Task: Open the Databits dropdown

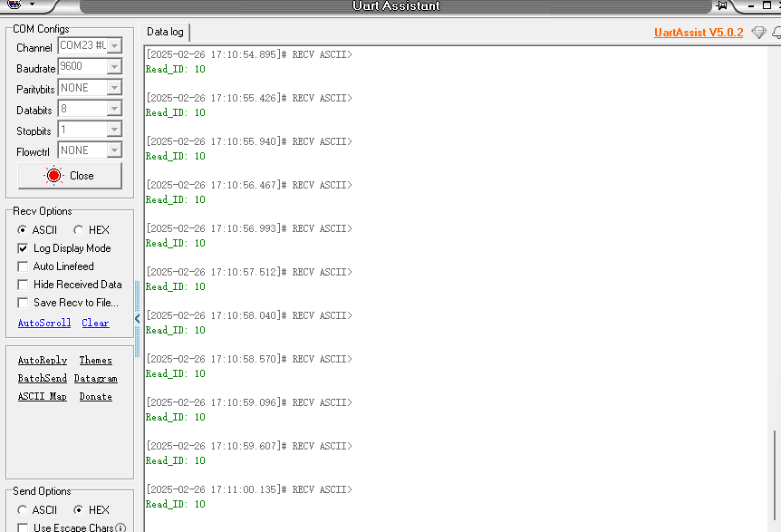Action: click(x=114, y=109)
